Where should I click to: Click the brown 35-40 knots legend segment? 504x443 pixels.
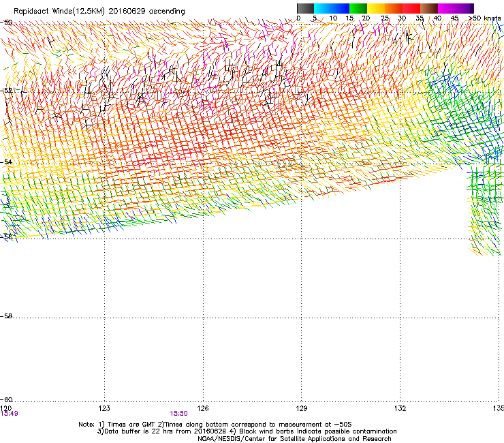(x=429, y=8)
